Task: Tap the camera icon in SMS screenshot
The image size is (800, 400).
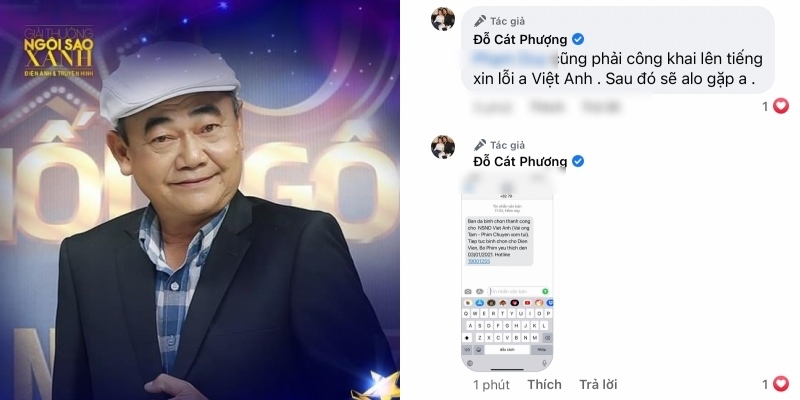Action: (x=468, y=291)
